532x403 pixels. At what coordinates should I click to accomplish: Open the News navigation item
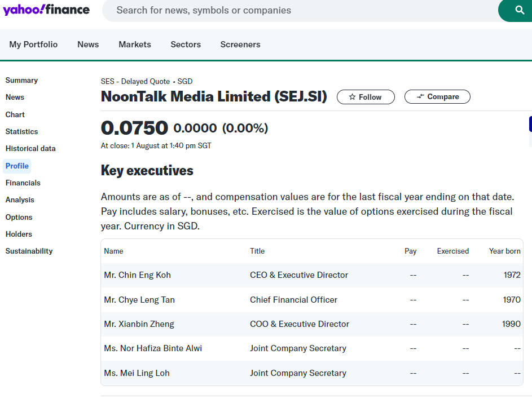88,45
